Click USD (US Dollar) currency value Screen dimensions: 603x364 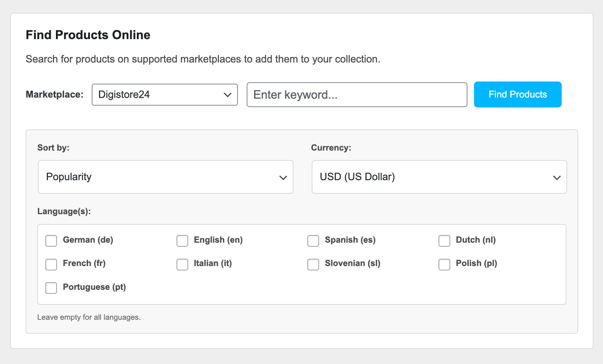tap(357, 177)
